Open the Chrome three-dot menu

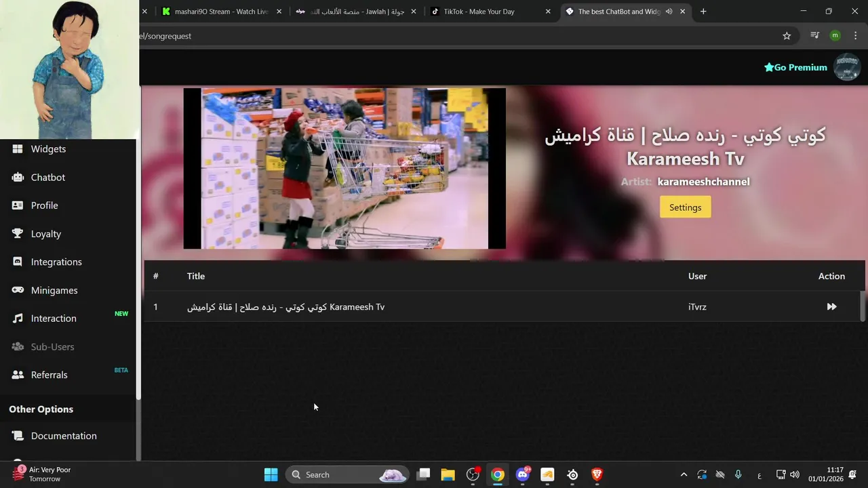point(855,36)
